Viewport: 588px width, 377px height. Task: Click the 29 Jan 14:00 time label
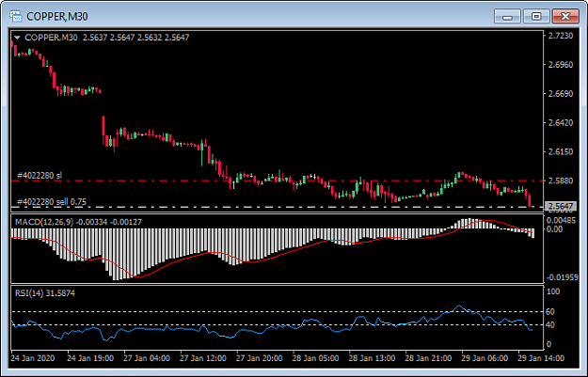(x=540, y=358)
